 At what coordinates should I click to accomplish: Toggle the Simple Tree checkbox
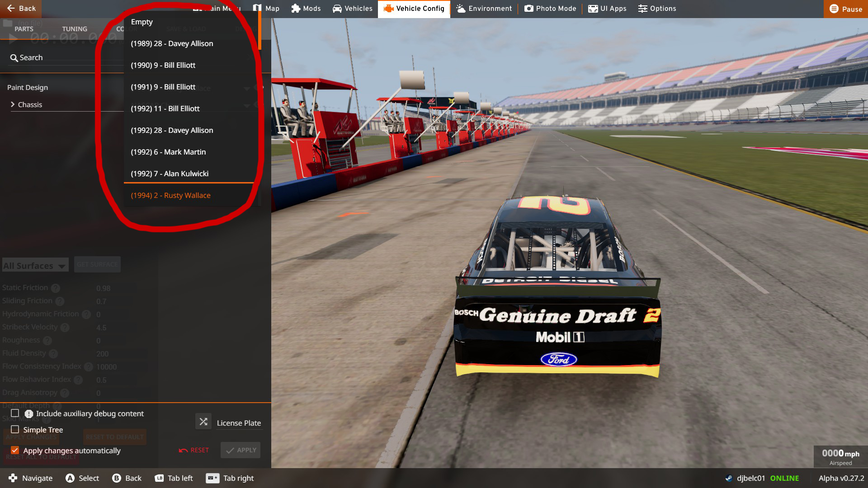tap(15, 430)
